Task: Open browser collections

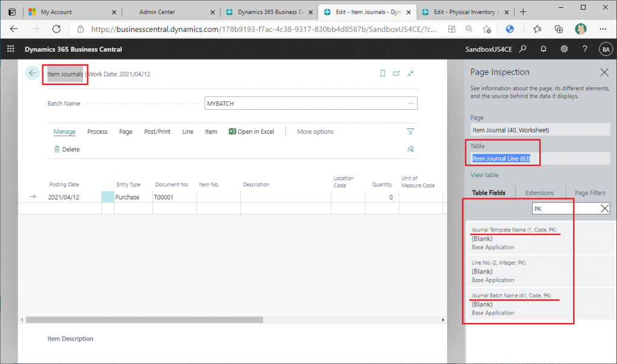Action: [x=559, y=29]
